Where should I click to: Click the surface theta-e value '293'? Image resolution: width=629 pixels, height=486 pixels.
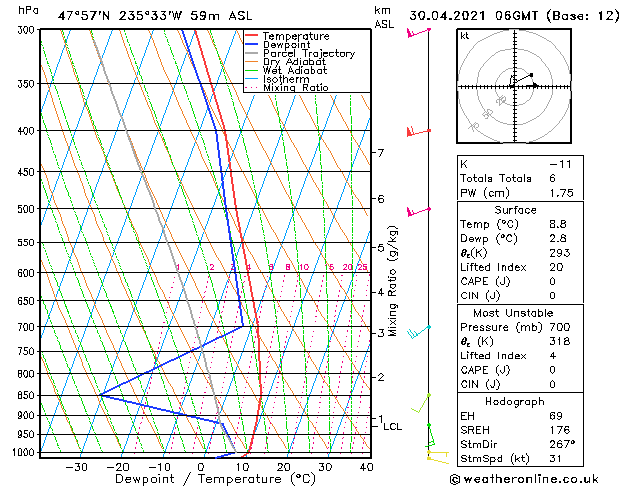(x=560, y=253)
